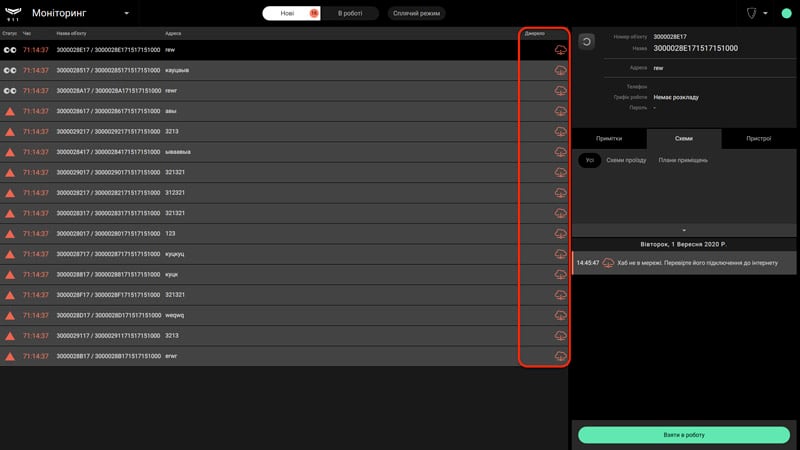Viewport: 800px width, 450px height.
Task: Click the cloud source icon in address '123' row
Action: click(x=560, y=234)
